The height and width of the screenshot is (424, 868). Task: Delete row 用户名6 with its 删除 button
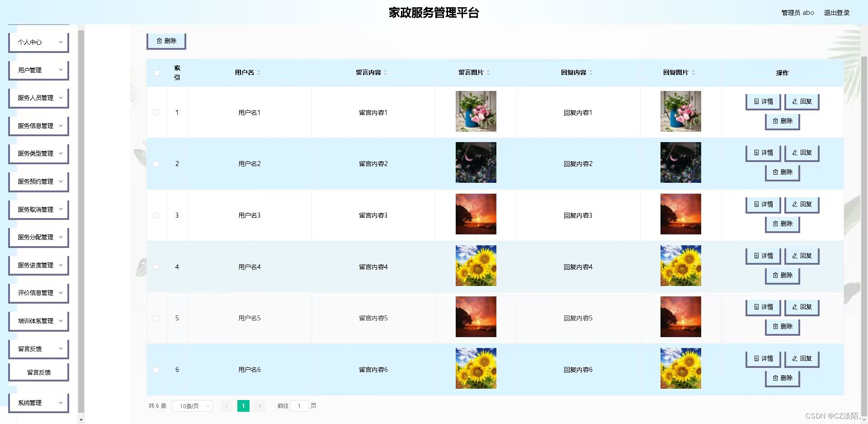coord(783,378)
